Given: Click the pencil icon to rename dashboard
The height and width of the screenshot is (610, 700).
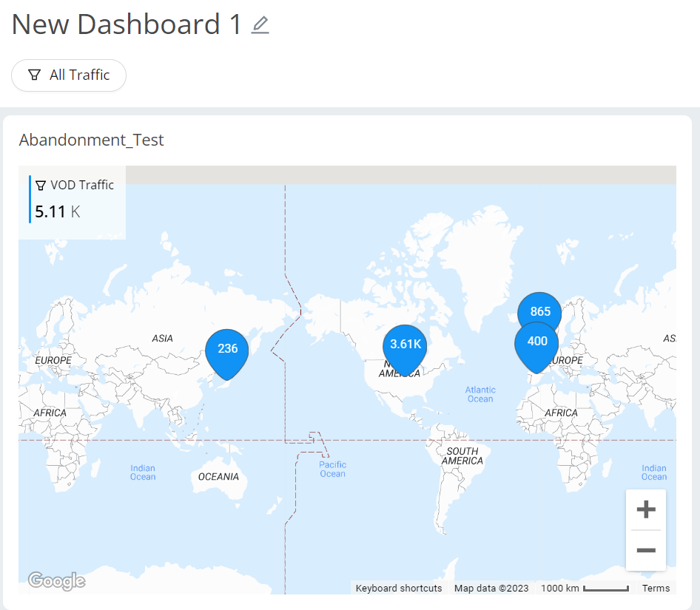Looking at the screenshot, I should pos(260,26).
